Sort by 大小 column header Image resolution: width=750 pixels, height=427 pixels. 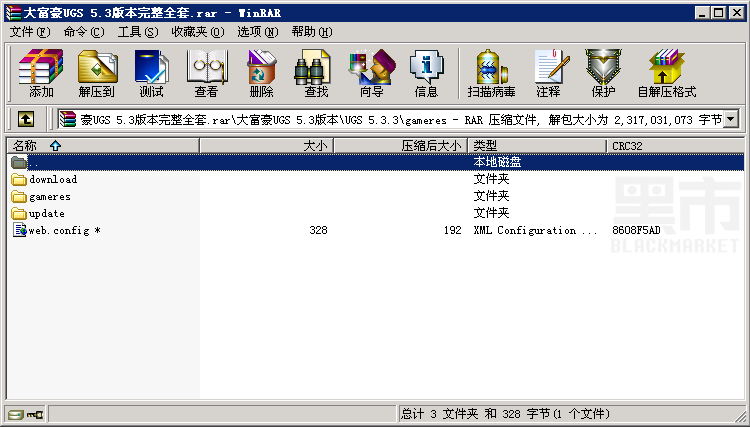tap(266, 146)
